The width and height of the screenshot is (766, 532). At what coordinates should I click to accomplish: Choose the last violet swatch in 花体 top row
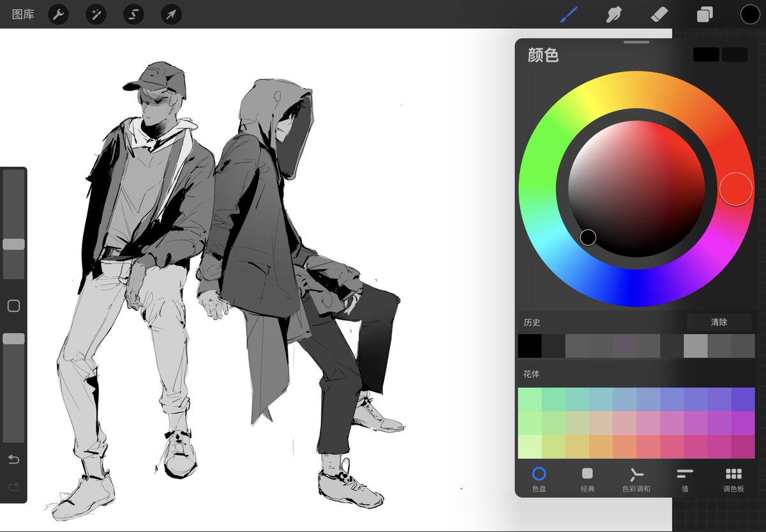click(743, 399)
